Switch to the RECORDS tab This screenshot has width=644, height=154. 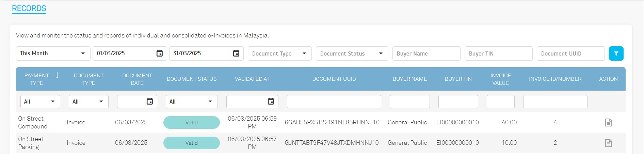point(29,9)
